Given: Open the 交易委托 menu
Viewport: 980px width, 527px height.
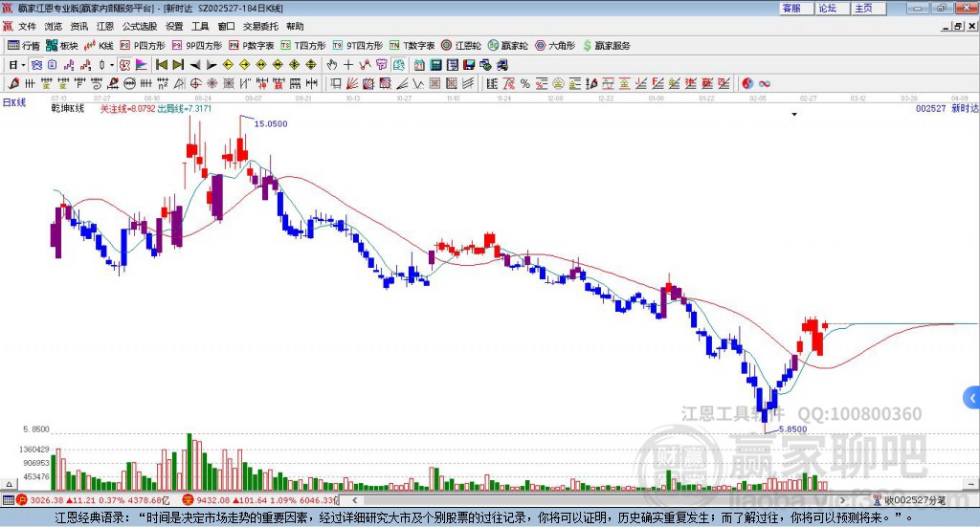Looking at the screenshot, I should tap(260, 26).
